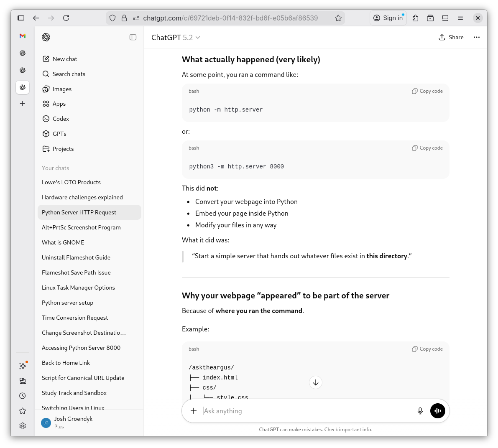Open the ChatGPT 5.2 model selector
The width and height of the screenshot is (498, 448).
click(x=176, y=37)
